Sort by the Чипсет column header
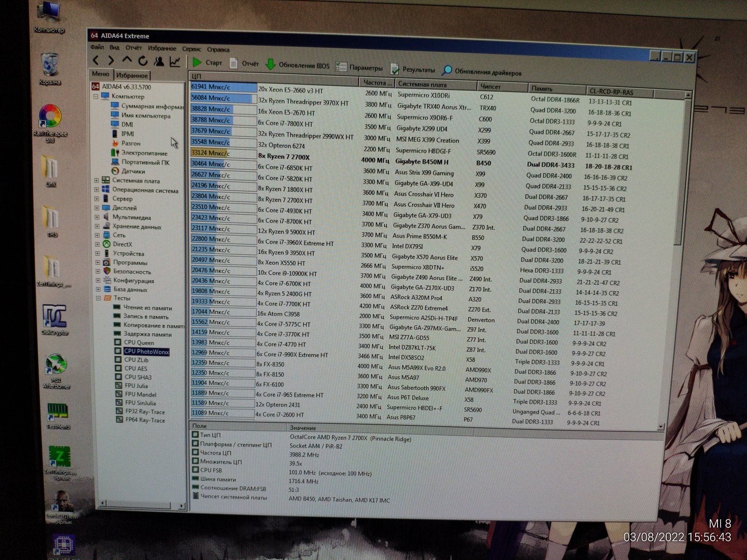 coord(503,87)
